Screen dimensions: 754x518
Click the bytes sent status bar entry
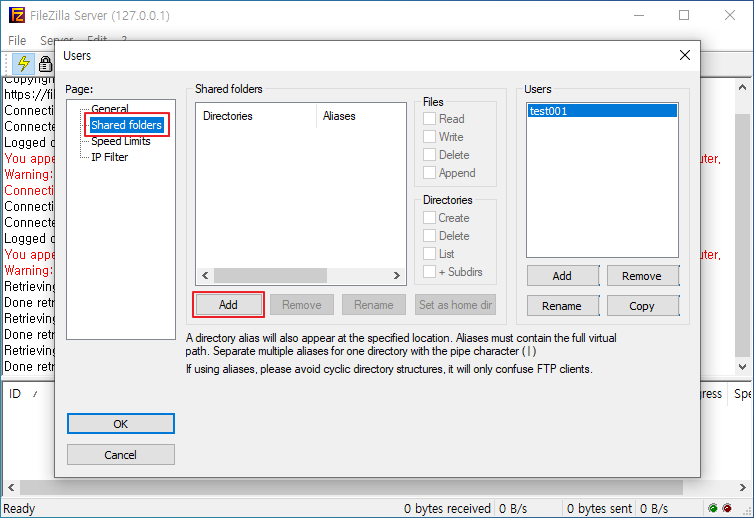[x=599, y=508]
